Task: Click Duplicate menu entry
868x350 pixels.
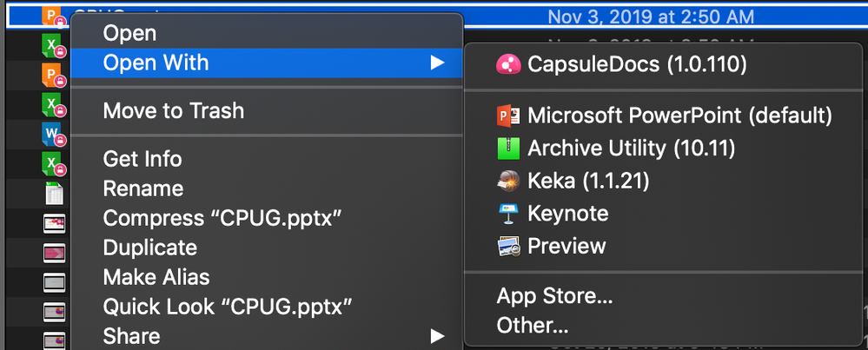Action: click(266, 248)
